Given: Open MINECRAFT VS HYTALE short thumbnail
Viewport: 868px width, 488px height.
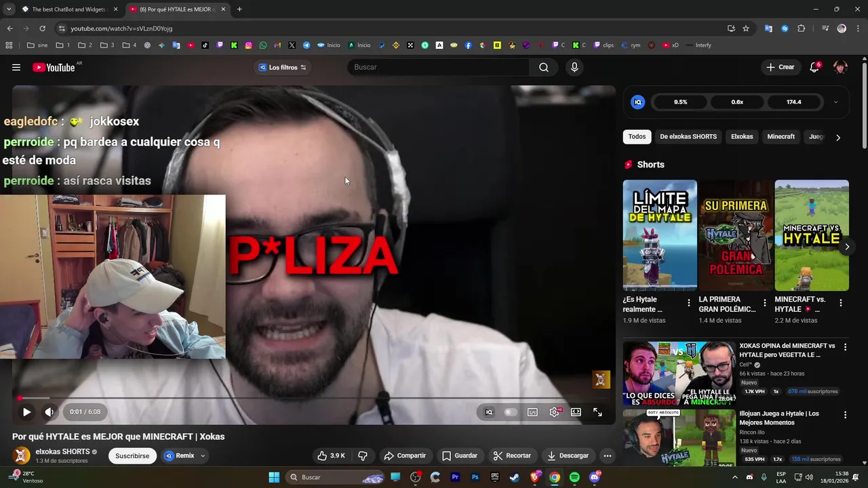Looking at the screenshot, I should pyautogui.click(x=812, y=235).
